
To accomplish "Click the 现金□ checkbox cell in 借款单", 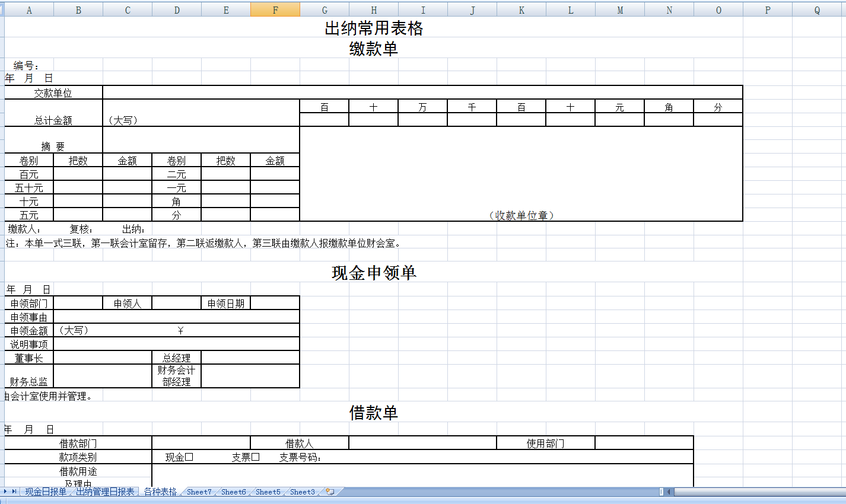I will 176,457.
